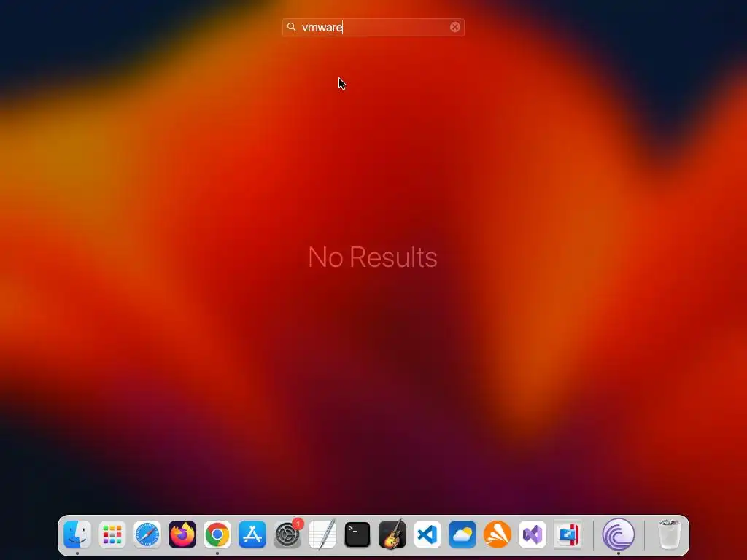
Task: Click the Launchpad search field containing vmware
Action: coord(373,27)
